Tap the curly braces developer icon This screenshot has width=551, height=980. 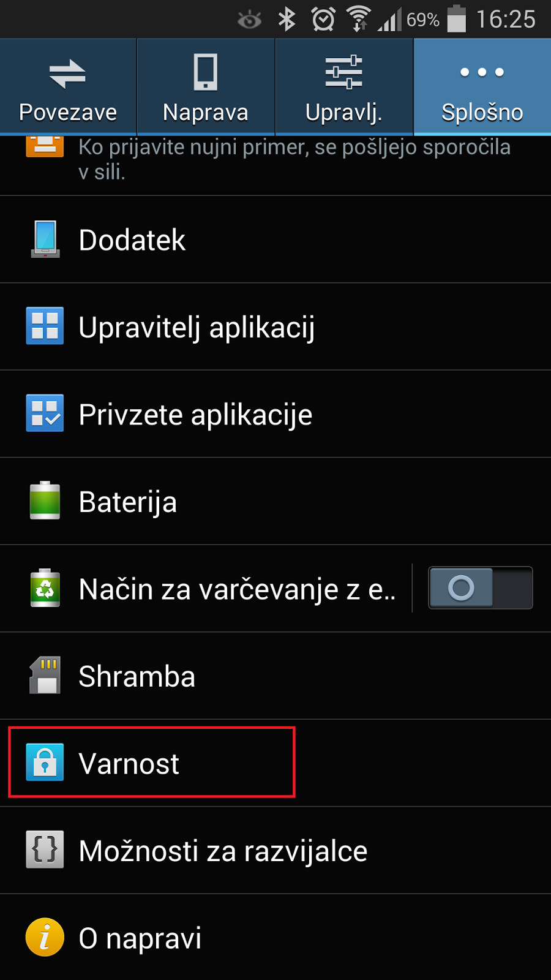point(45,850)
